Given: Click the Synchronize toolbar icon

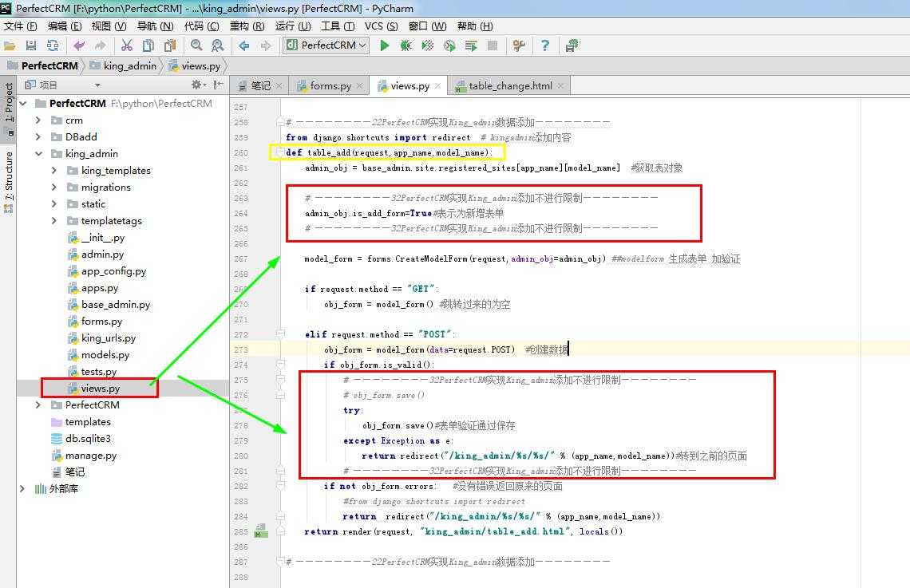Looking at the screenshot, I should point(52,45).
